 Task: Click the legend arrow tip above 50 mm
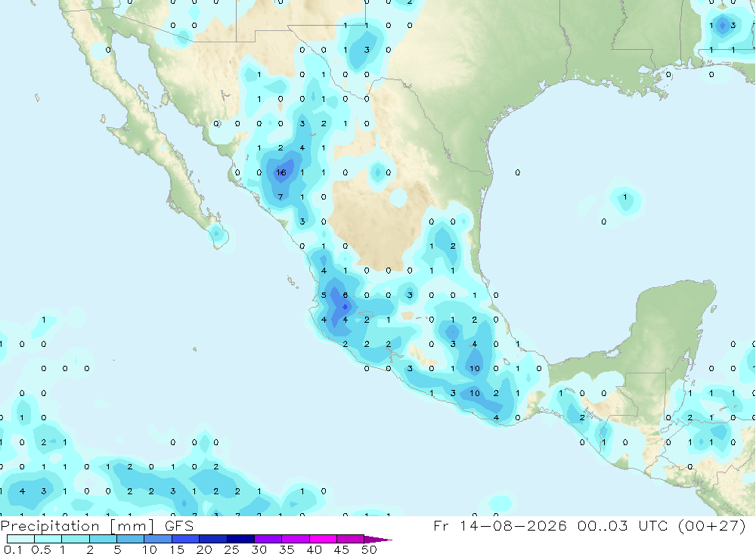pos(378,539)
